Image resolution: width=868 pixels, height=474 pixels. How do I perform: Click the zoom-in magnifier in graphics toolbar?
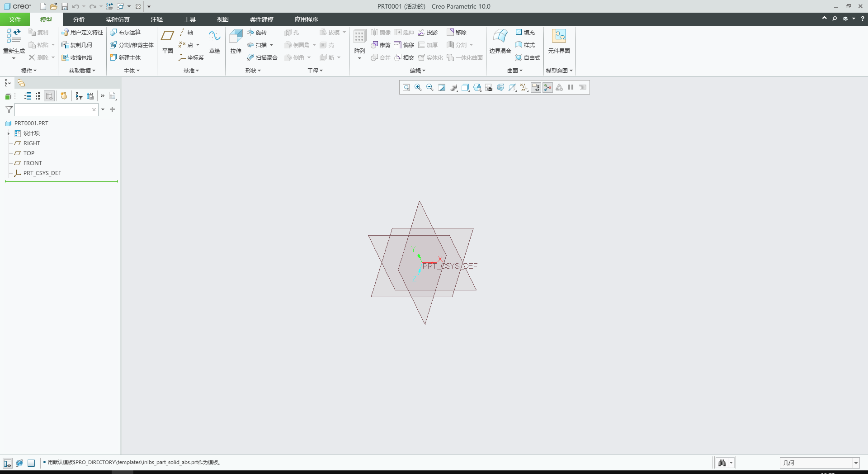point(418,87)
